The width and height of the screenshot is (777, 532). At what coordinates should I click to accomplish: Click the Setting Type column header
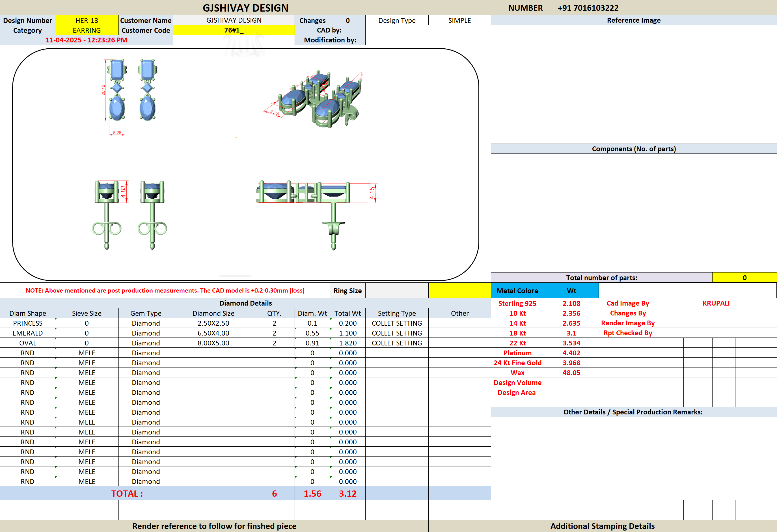397,313
